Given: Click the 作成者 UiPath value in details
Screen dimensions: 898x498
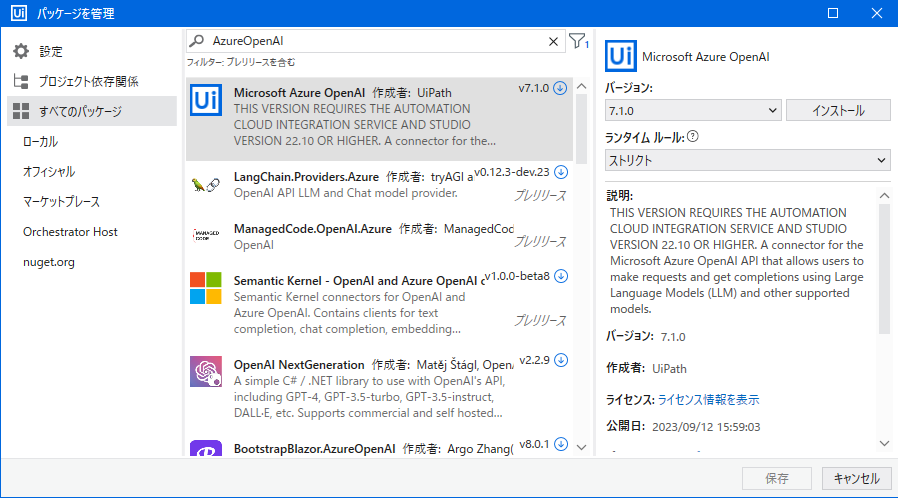Looking at the screenshot, I should click(x=669, y=369).
